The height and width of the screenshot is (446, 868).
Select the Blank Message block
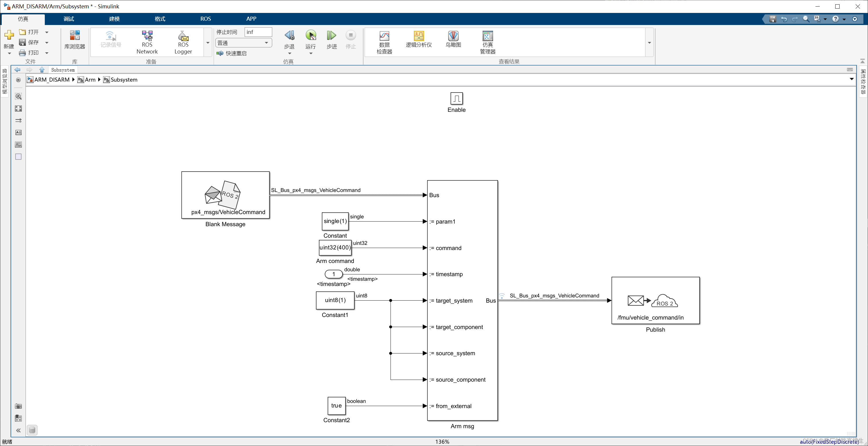pos(225,195)
